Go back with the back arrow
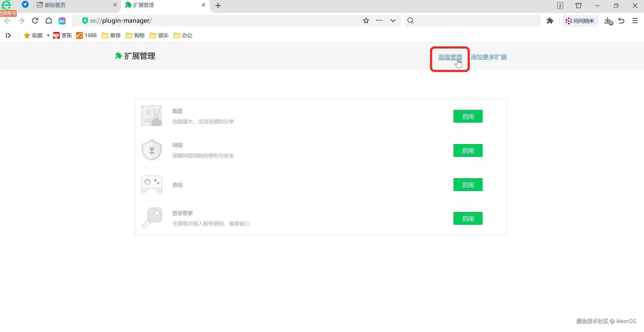This screenshot has height=332, width=644. pyautogui.click(x=7, y=21)
